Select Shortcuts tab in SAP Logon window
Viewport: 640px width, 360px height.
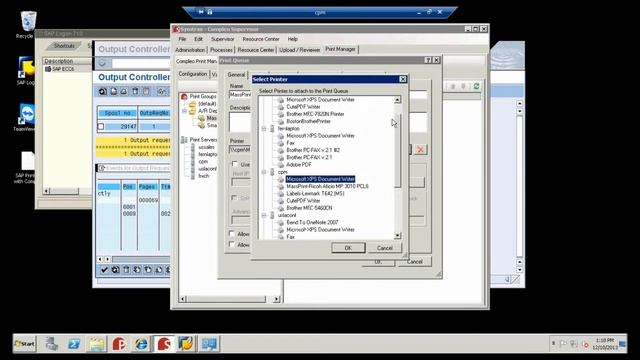pos(64,46)
